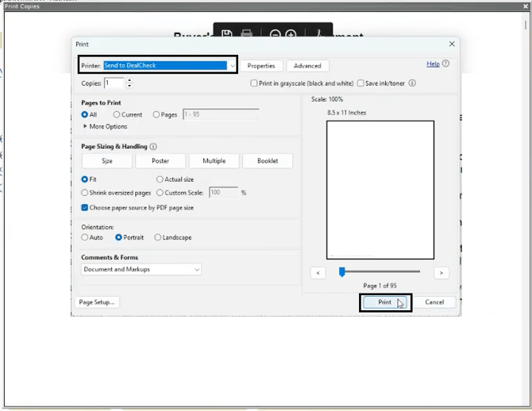Click the Cancel button
532x411 pixels.
[x=434, y=302]
